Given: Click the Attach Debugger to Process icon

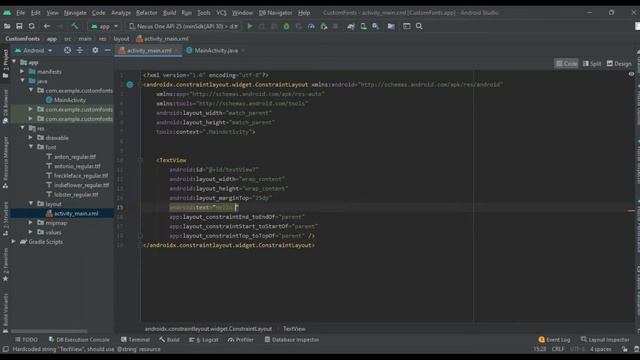Looking at the screenshot, I should point(324,26).
